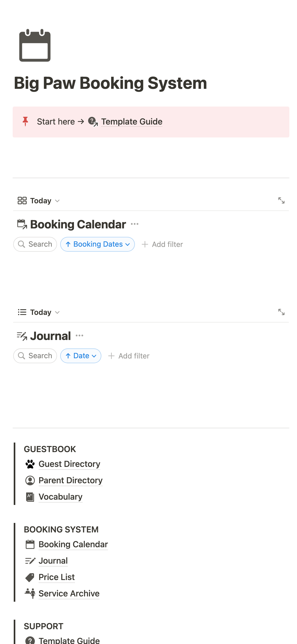
Task: Click the paw icon beside Guest Directory
Action: click(30, 464)
